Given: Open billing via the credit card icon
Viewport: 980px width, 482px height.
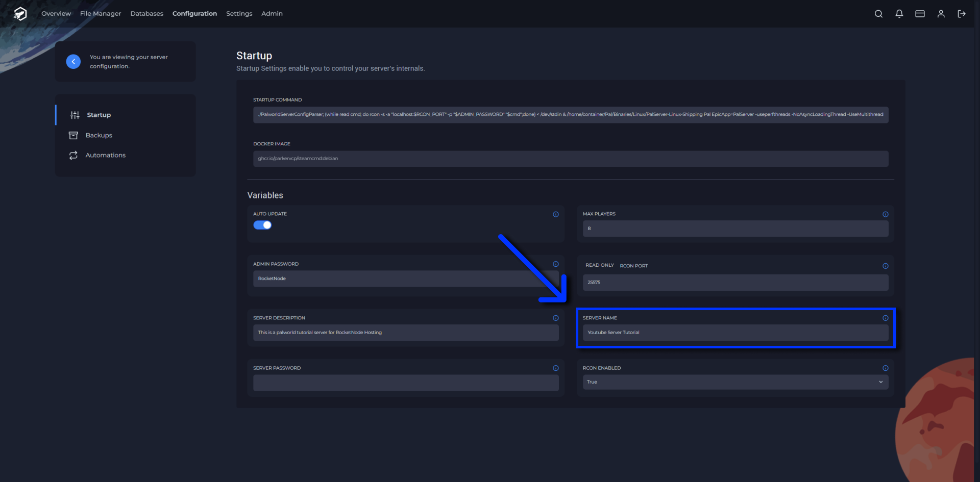Looking at the screenshot, I should 920,14.
